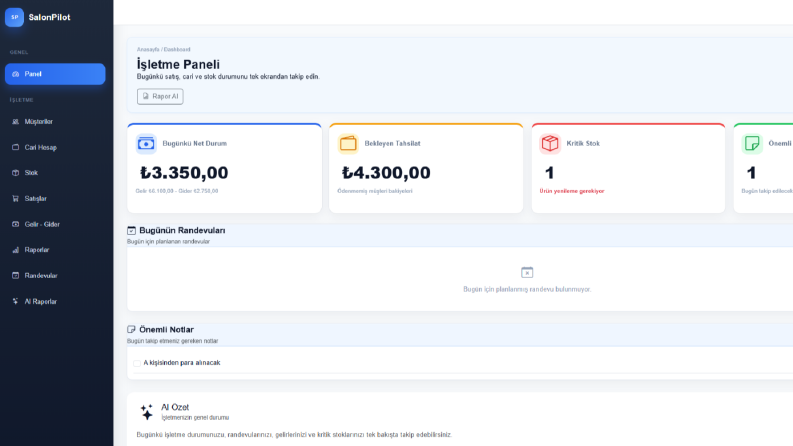793x446 pixels.
Task: Click the Müşteriler people icon
Action: coord(16,121)
